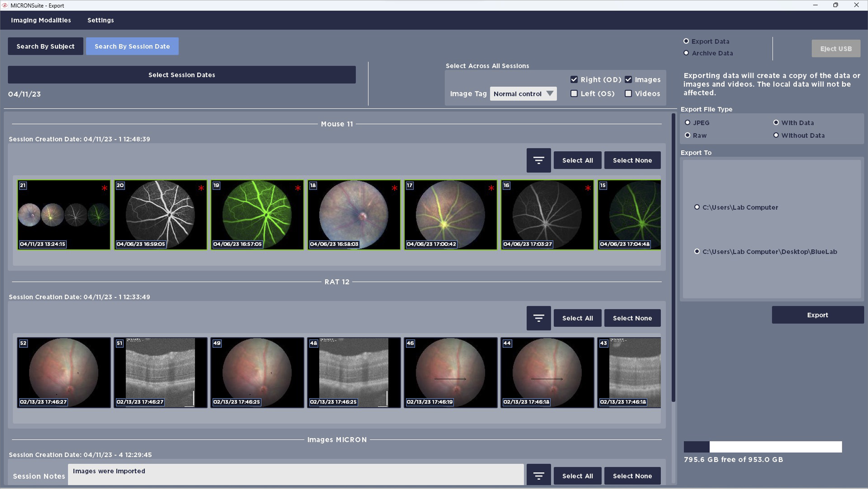868x489 pixels.
Task: Choose BlueLab desktop folder as export destination
Action: click(697, 251)
